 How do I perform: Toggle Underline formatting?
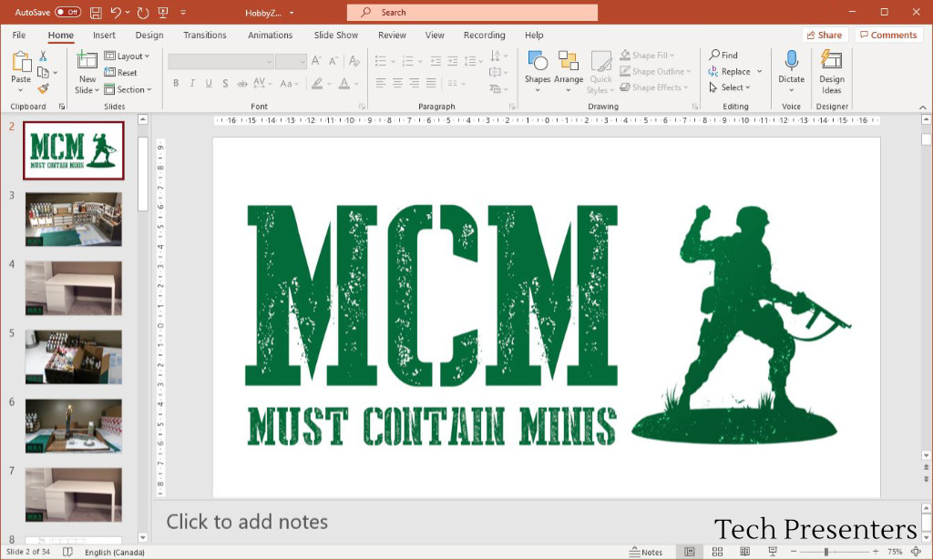coord(209,83)
